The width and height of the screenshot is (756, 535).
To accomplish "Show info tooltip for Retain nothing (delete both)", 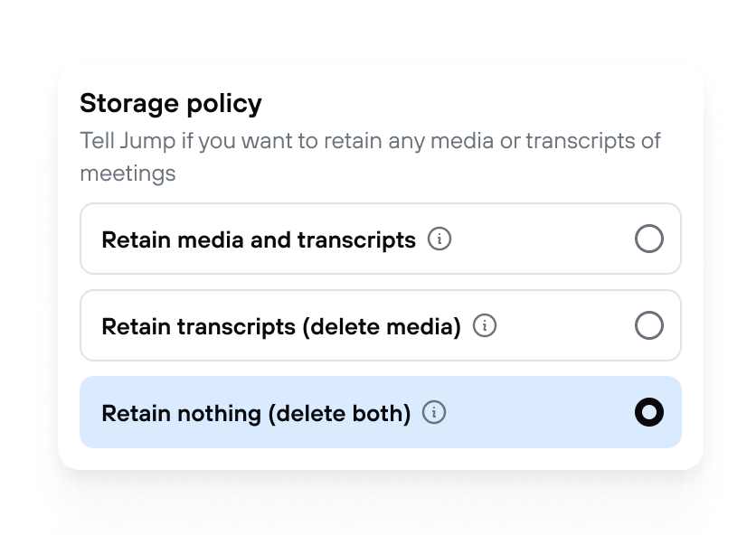I will 434,413.
